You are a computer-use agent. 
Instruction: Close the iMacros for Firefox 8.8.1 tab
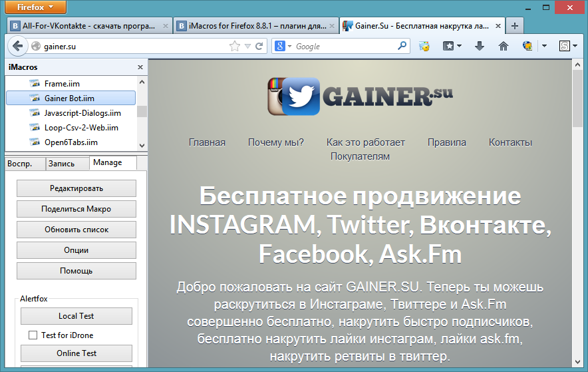332,26
